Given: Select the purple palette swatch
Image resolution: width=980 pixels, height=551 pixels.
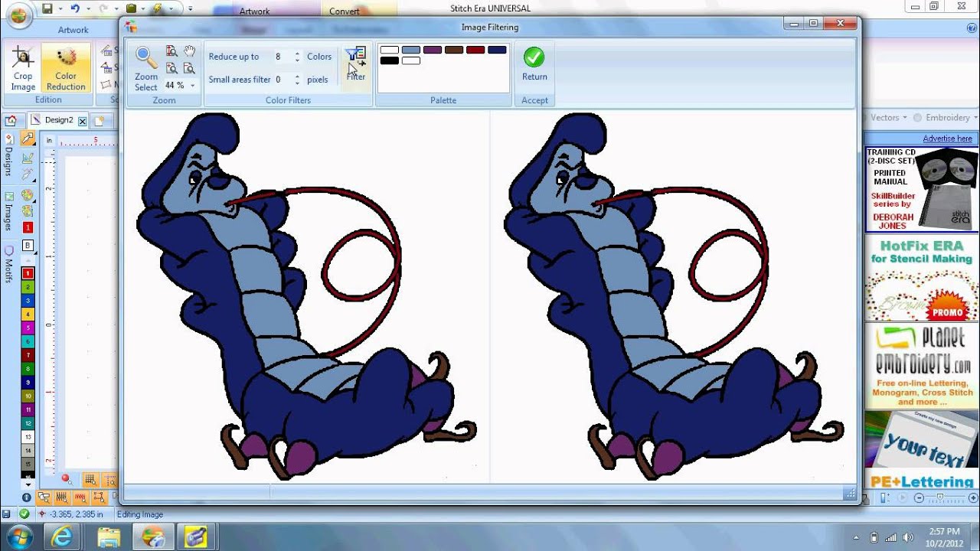Looking at the screenshot, I should (433, 50).
